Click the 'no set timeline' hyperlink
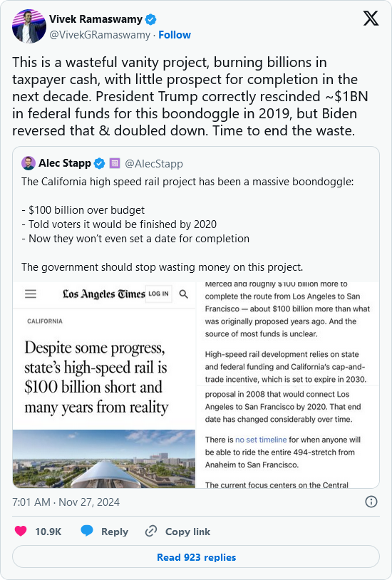Image resolution: width=392 pixels, height=580 pixels. tap(261, 440)
